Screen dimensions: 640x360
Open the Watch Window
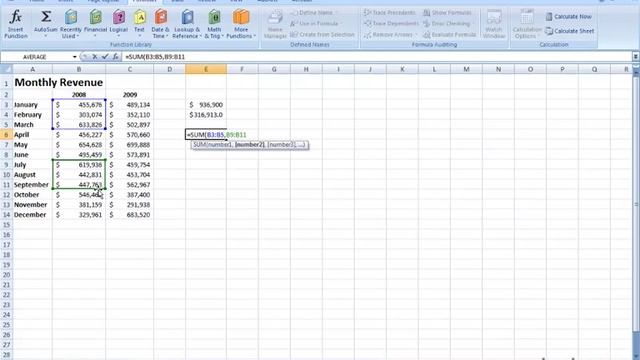(493, 24)
